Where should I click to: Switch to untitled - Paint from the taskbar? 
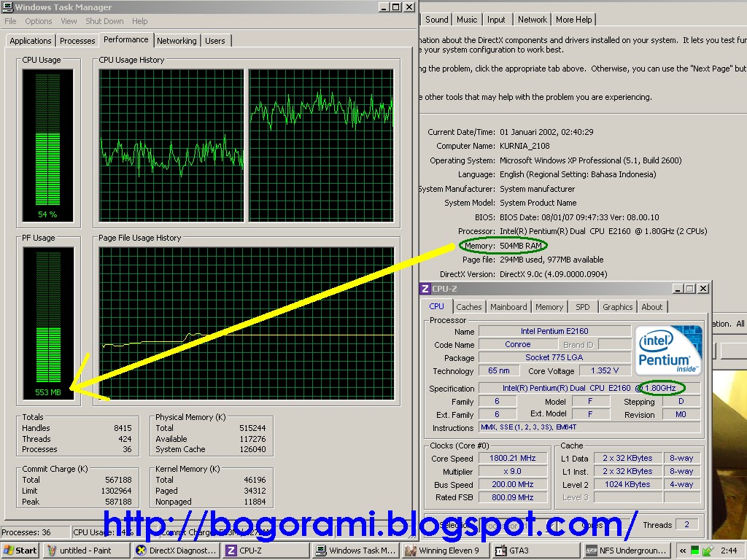tap(87, 551)
